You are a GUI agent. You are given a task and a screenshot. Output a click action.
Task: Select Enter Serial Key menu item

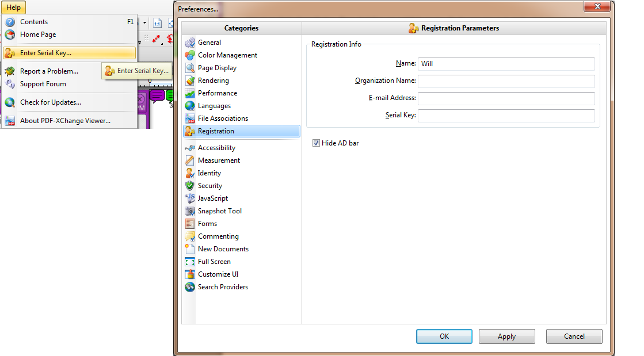coord(69,52)
